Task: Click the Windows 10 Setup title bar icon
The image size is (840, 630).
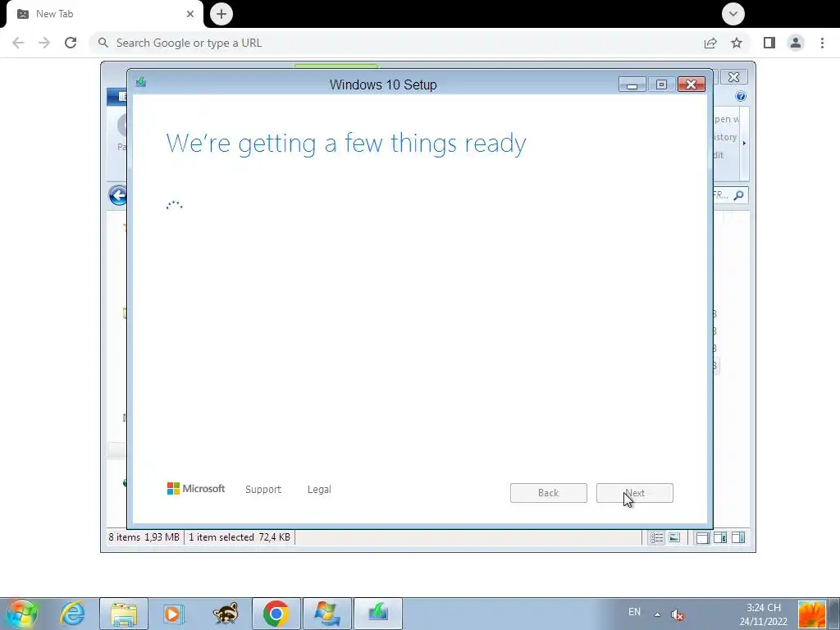Action: [x=141, y=82]
